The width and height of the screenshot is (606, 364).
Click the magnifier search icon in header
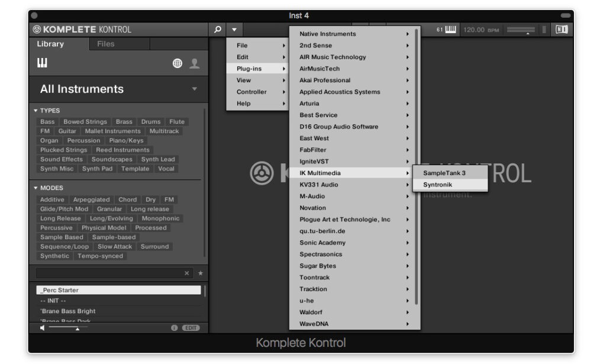[x=217, y=30]
